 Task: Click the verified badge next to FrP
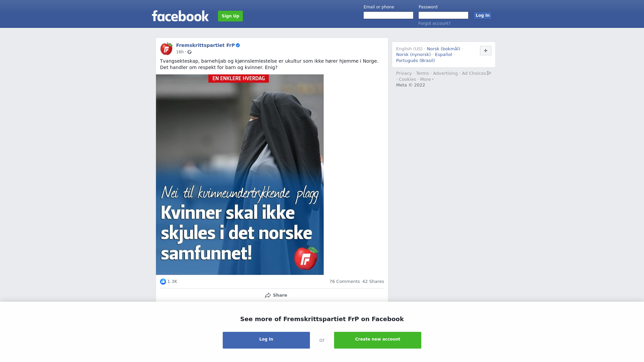click(238, 45)
